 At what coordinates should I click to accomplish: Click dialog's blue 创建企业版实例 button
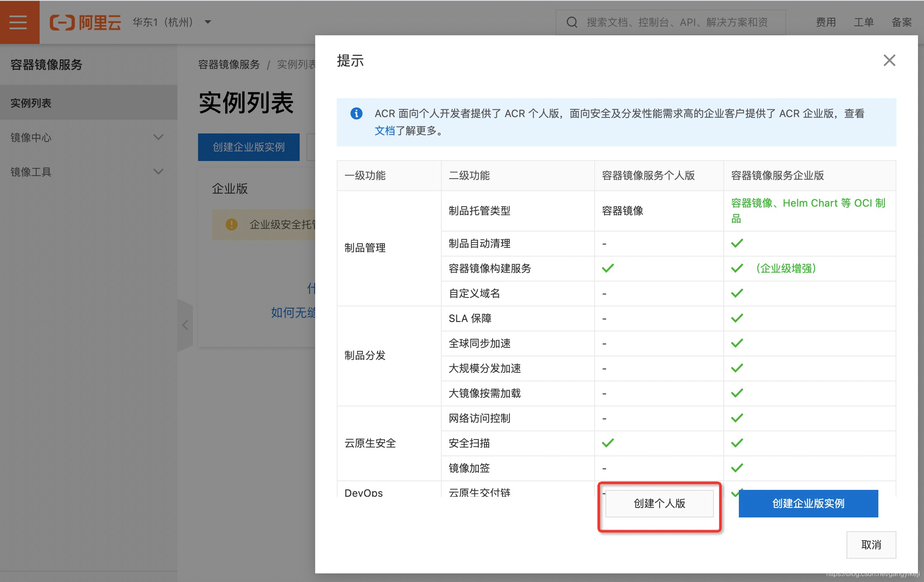coord(808,503)
